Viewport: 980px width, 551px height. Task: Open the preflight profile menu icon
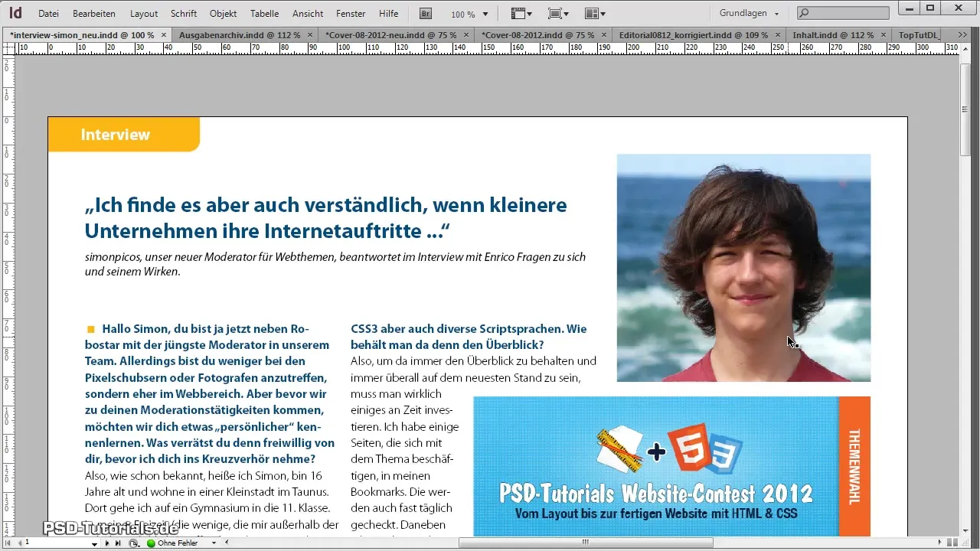coord(134,543)
